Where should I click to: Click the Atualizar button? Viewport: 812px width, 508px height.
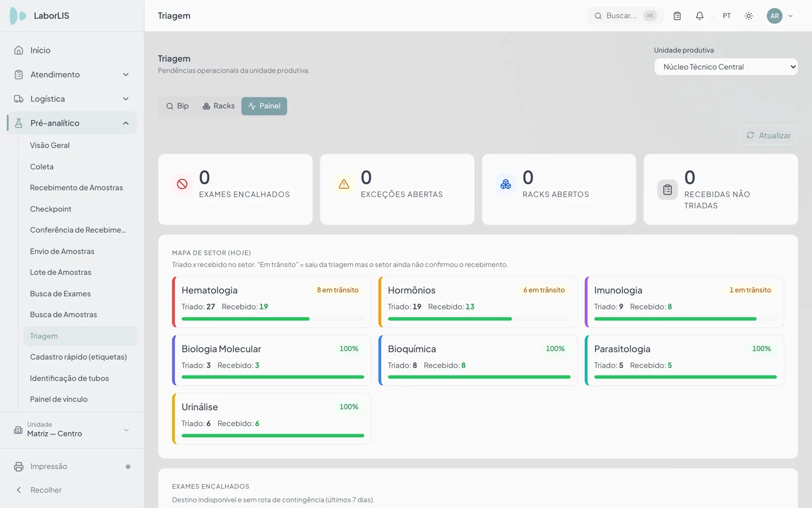click(768, 135)
